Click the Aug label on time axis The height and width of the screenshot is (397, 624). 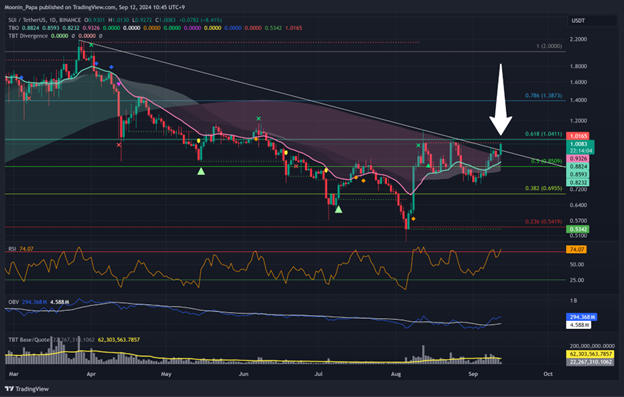tap(396, 374)
